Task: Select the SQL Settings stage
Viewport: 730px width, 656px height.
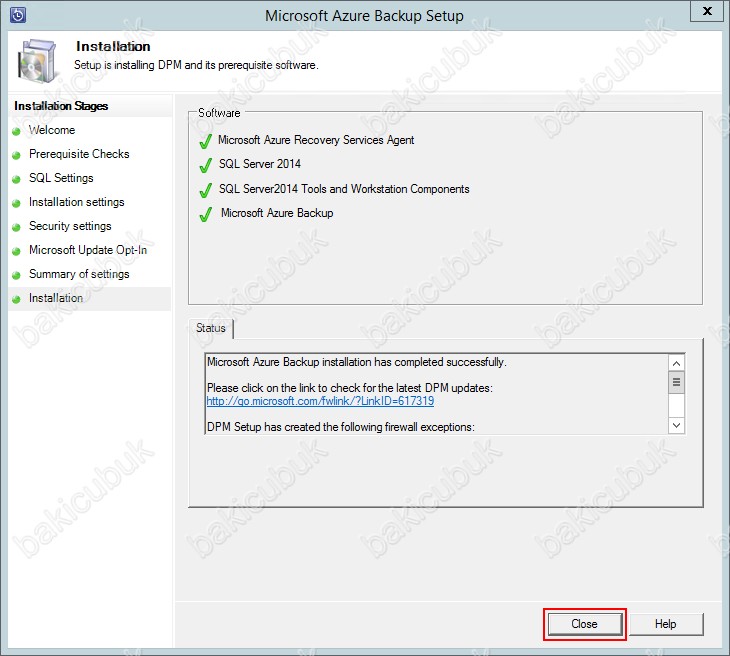Action: click(x=61, y=178)
